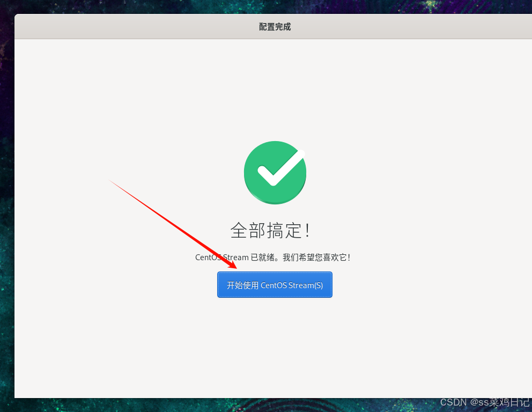The width and height of the screenshot is (532, 412).
Task: Click the green checkmark circle icon
Action: 275,173
